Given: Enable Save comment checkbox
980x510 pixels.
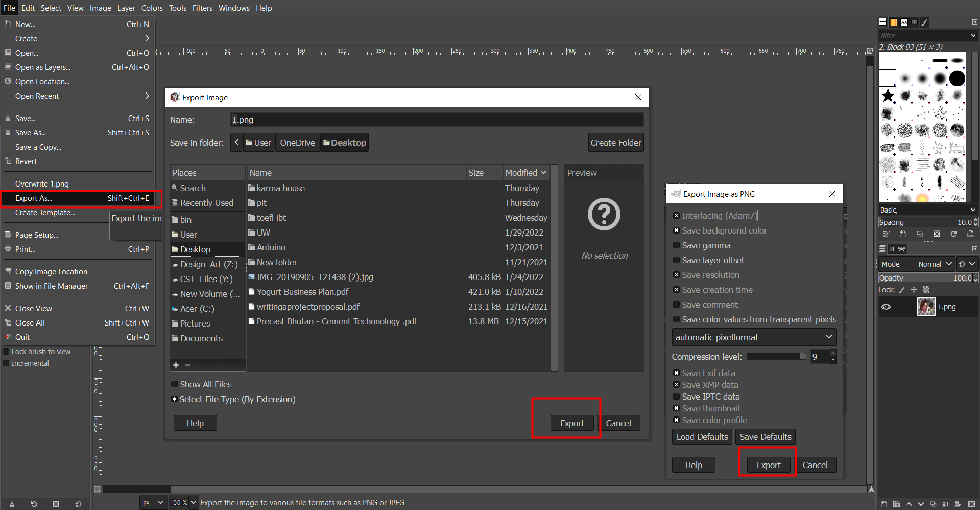Looking at the screenshot, I should point(676,305).
